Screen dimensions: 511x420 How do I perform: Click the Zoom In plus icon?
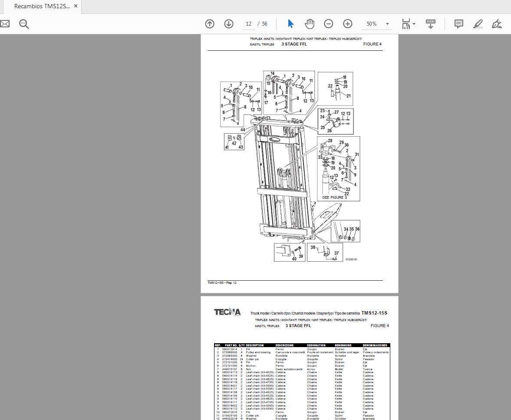[x=347, y=24]
